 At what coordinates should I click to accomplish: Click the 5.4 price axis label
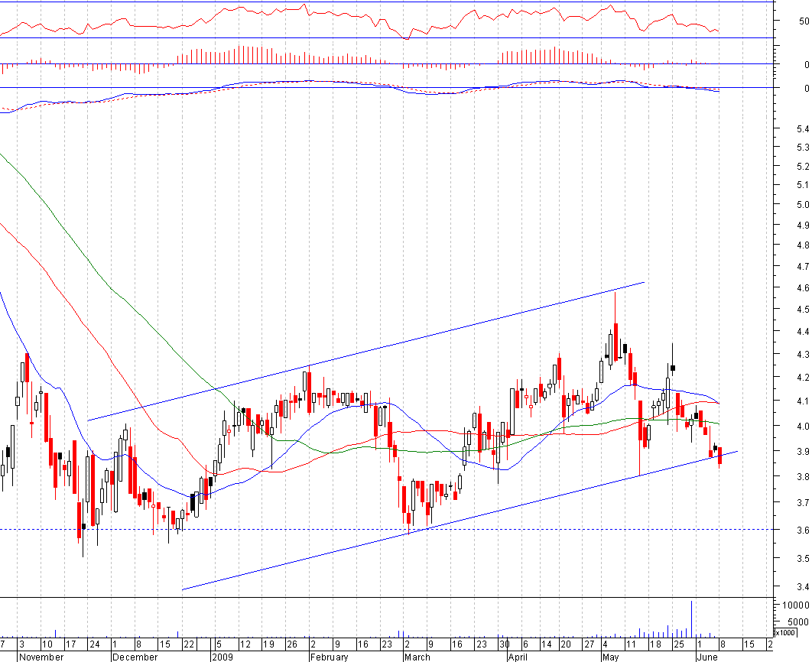803,129
